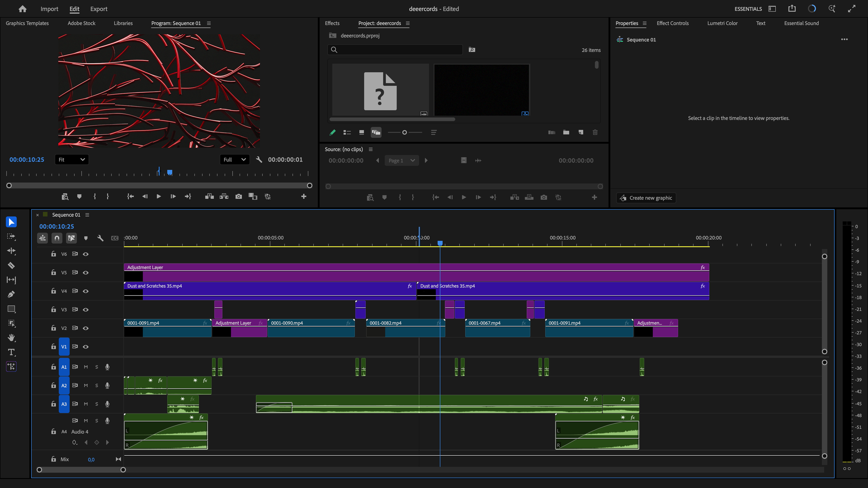Click the Ripple Edit tool
Image resolution: width=868 pixels, height=488 pixels.
[x=11, y=251]
